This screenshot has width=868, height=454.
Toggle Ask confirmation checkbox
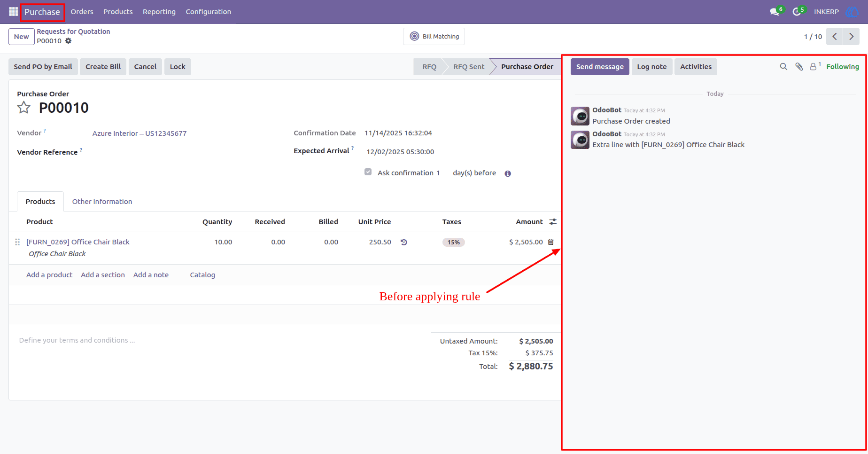pyautogui.click(x=368, y=172)
